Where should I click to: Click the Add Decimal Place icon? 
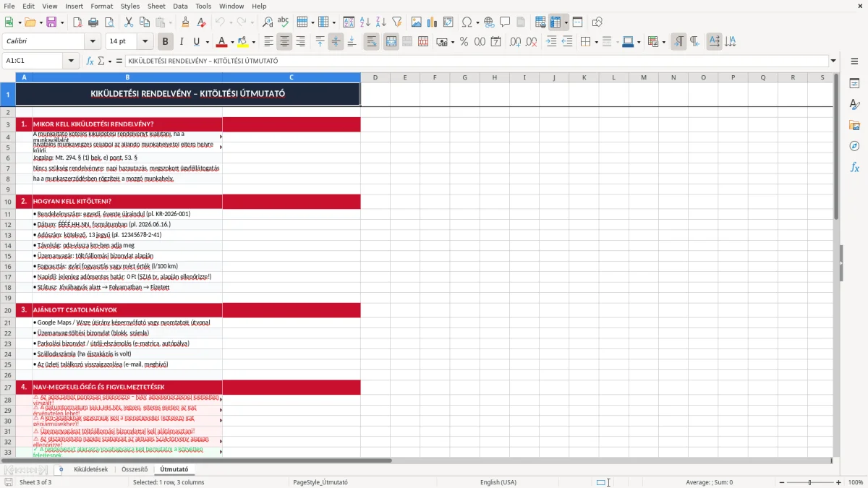[515, 42]
